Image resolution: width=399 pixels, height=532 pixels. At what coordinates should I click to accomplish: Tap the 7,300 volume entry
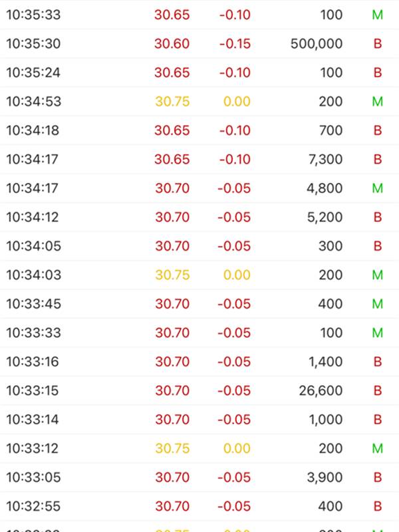point(325,160)
